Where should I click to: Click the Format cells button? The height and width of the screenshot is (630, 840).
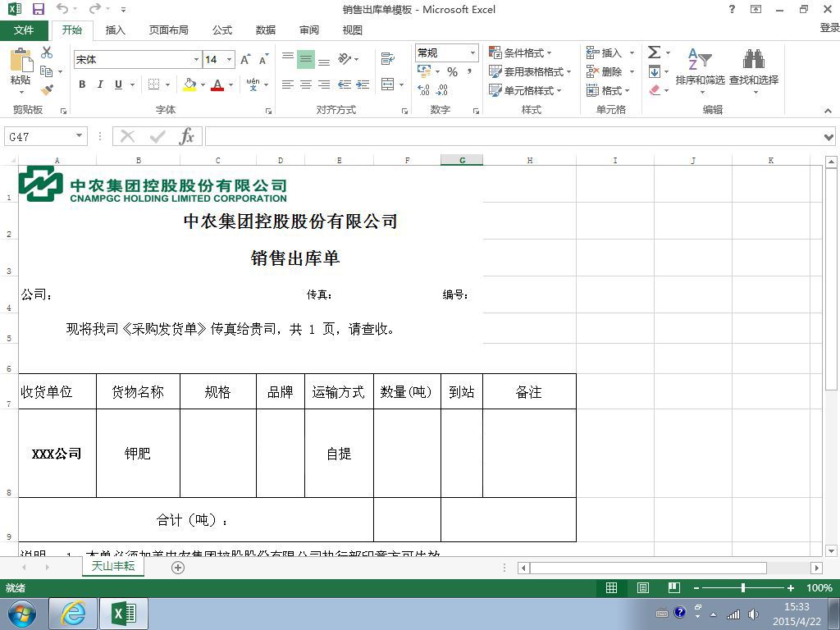point(608,90)
